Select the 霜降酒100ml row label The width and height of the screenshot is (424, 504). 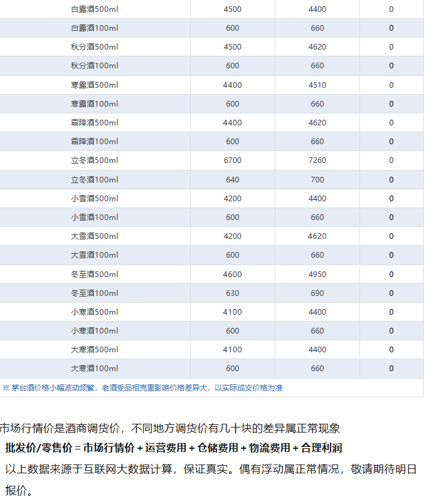(x=95, y=142)
